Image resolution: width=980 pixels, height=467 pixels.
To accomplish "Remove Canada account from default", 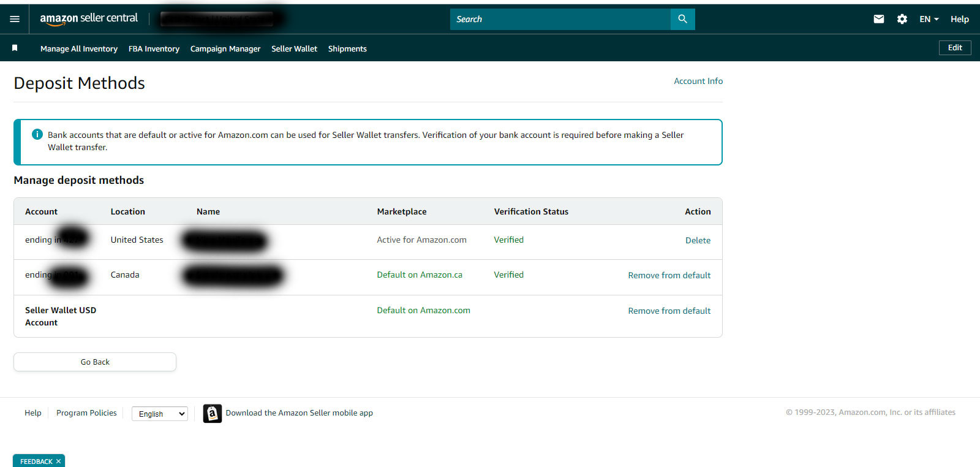I will [x=669, y=275].
